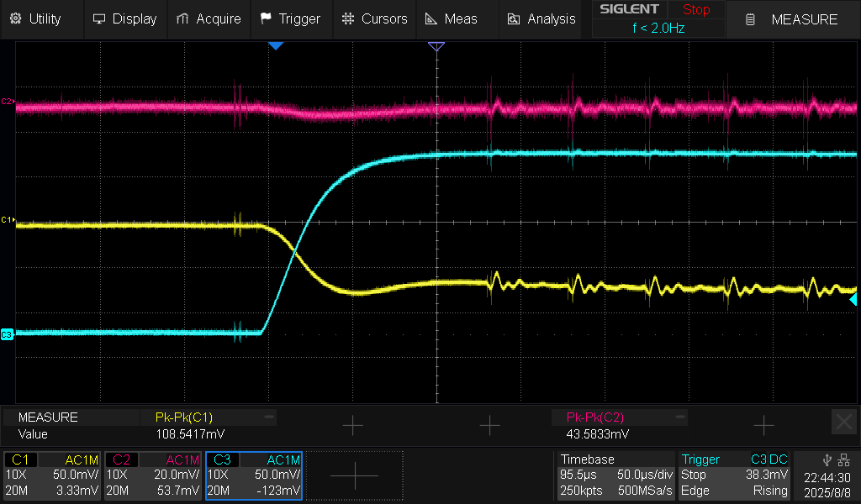Select the C3 channel offset marker on the left
Viewport: 861px width, 504px height.
click(8, 334)
